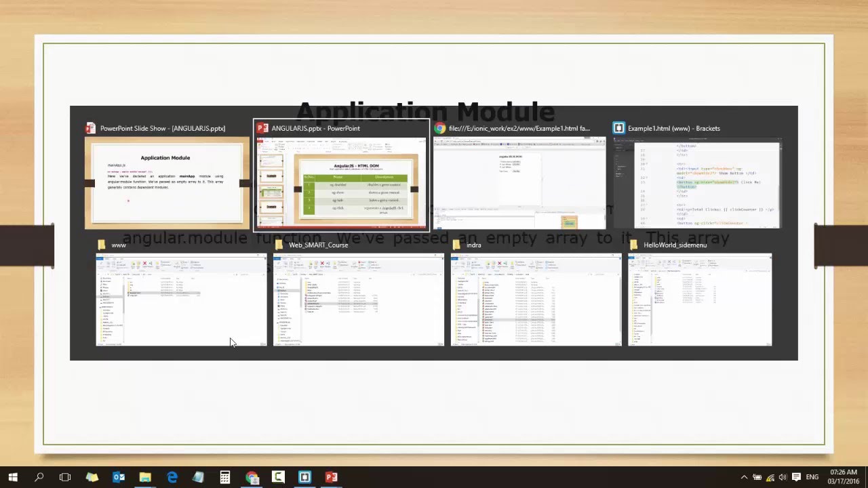Click the folder icon beside HelloWorld_sidemenu title
The height and width of the screenshot is (488, 868).
(x=633, y=245)
